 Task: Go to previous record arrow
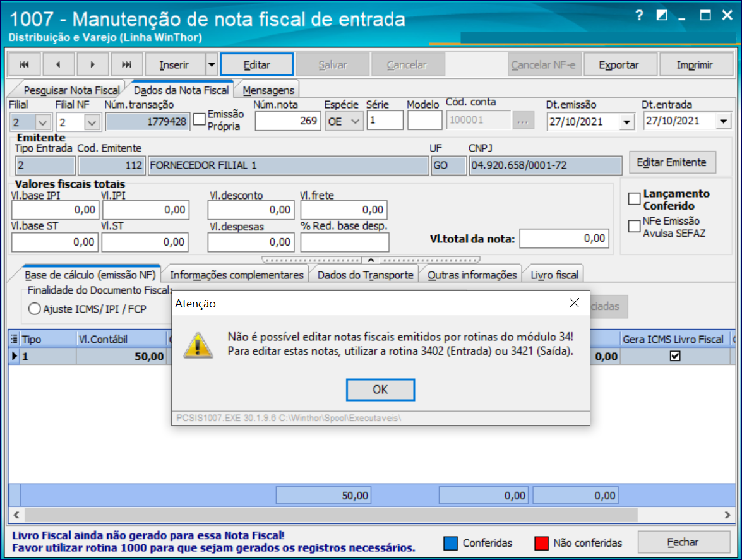pyautogui.click(x=58, y=64)
